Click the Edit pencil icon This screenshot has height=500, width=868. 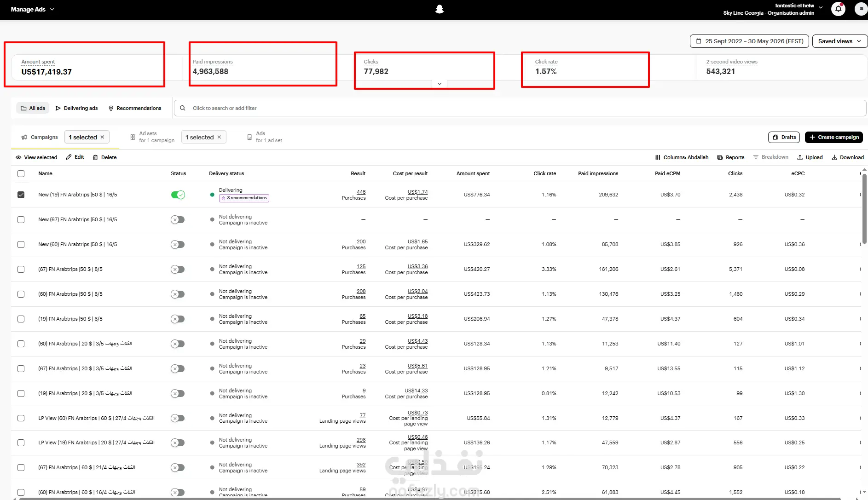coord(69,157)
